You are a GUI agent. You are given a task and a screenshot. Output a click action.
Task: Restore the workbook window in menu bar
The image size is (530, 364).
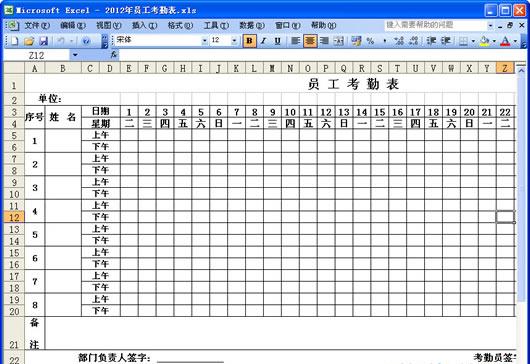(510, 25)
